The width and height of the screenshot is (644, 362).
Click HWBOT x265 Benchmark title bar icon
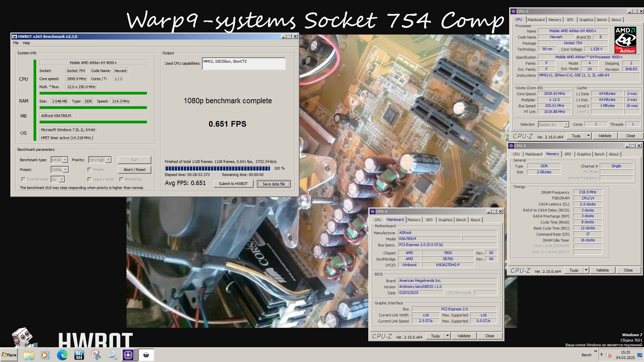[14, 37]
